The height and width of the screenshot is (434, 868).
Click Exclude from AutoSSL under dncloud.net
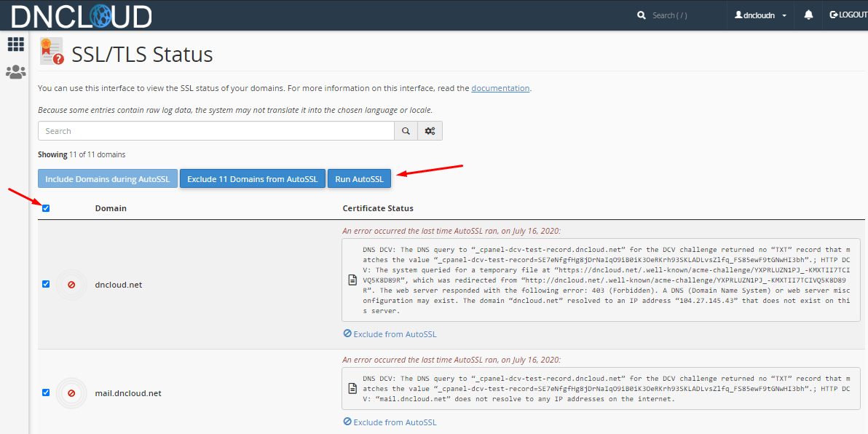390,334
